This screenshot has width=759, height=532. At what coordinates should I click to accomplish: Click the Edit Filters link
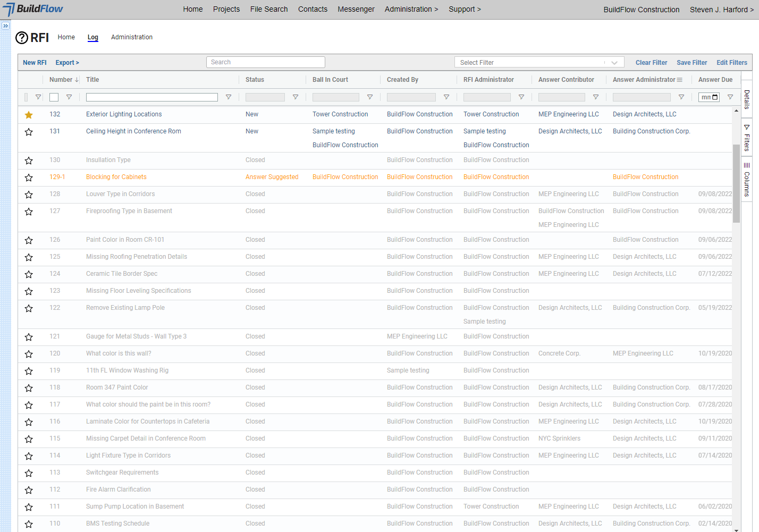tap(732, 63)
